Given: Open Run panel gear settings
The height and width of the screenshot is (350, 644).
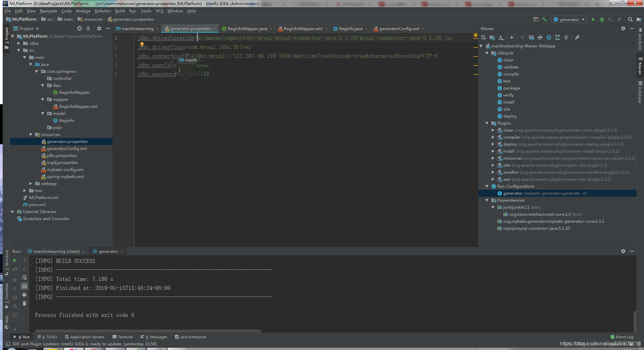Looking at the screenshot, I should 623,251.
